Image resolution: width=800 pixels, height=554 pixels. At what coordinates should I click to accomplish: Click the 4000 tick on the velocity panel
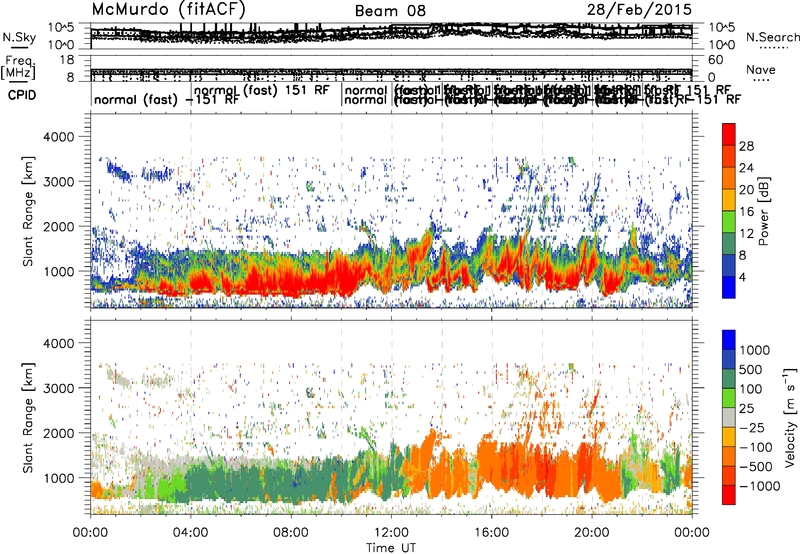(x=61, y=343)
